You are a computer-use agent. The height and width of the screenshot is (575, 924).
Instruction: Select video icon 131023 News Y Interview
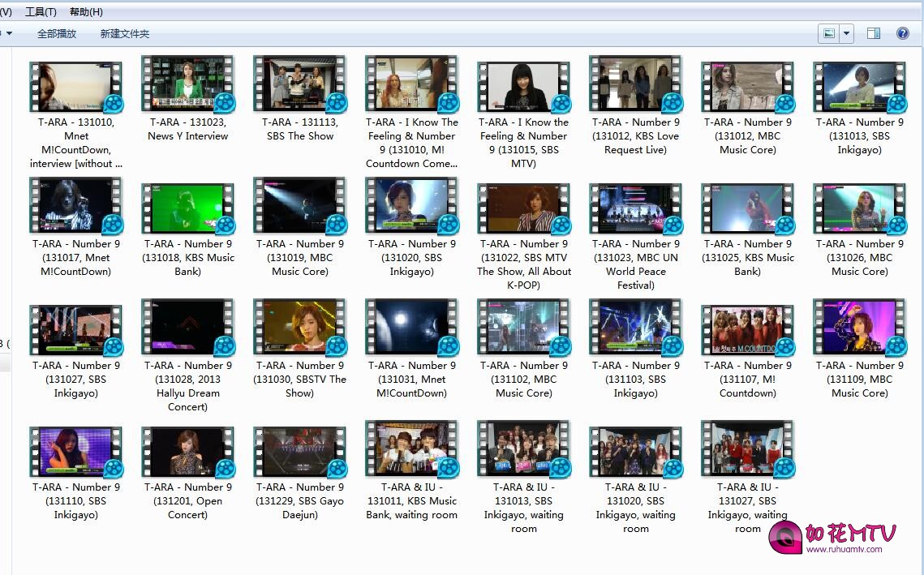188,84
